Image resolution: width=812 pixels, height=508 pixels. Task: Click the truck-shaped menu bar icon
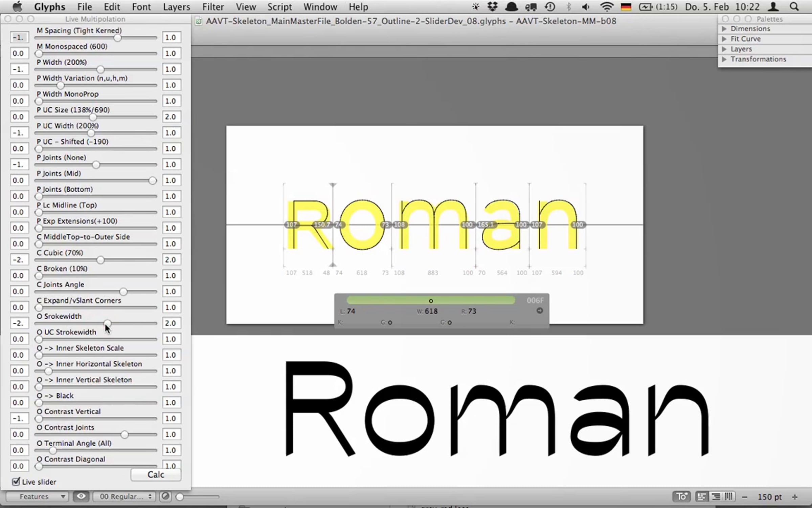(x=531, y=7)
